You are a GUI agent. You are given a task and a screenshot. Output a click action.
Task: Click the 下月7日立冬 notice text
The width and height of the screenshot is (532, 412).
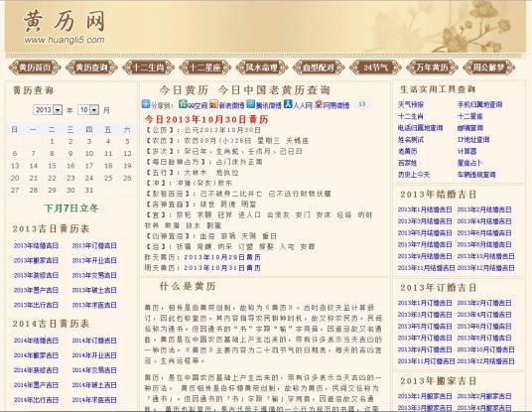(x=71, y=208)
